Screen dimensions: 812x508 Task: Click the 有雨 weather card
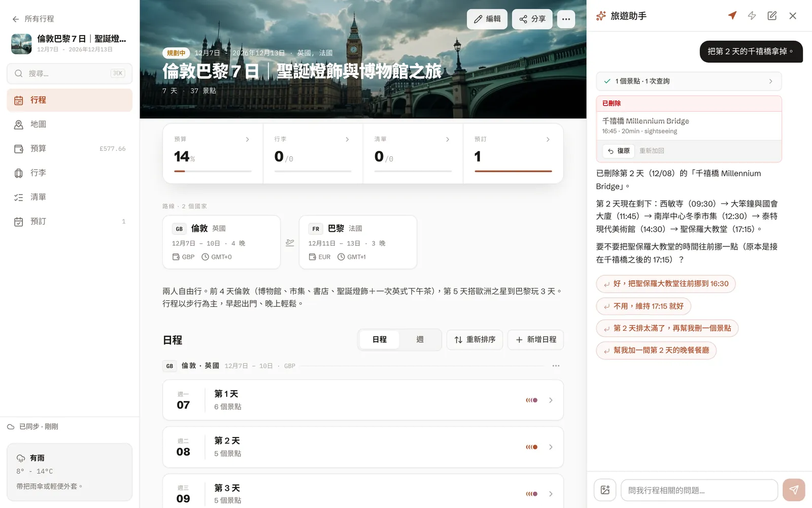pos(70,472)
